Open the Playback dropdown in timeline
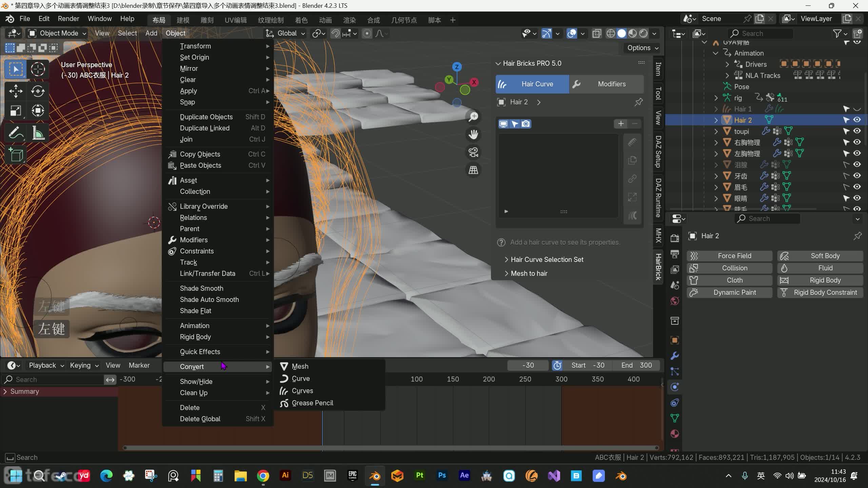Image resolution: width=868 pixels, height=488 pixels. pyautogui.click(x=46, y=365)
